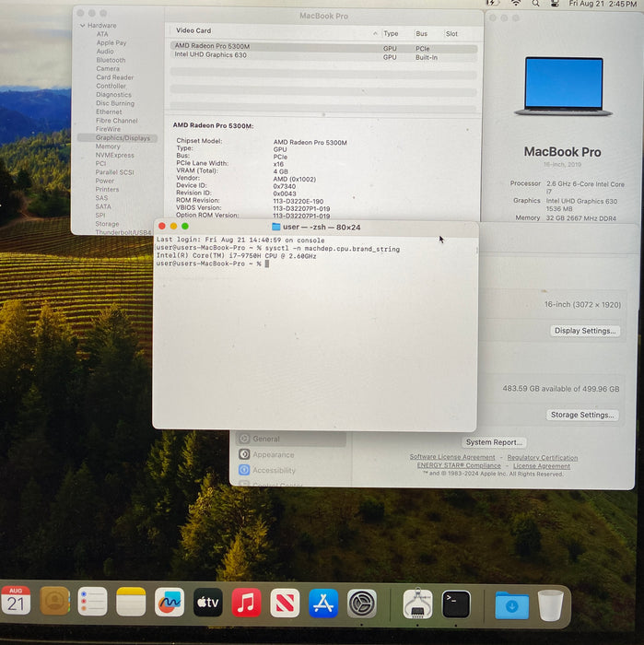
Task: Open News app in the Dock
Action: [285, 604]
